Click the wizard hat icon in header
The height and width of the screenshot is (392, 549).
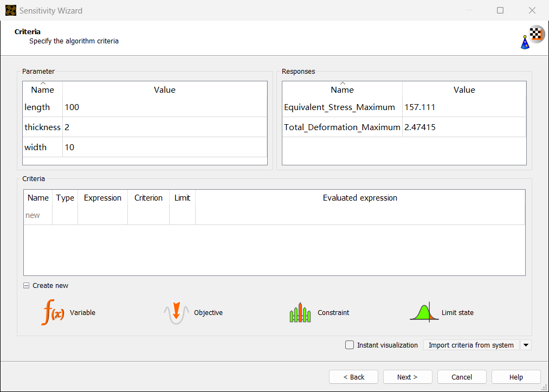pos(525,42)
